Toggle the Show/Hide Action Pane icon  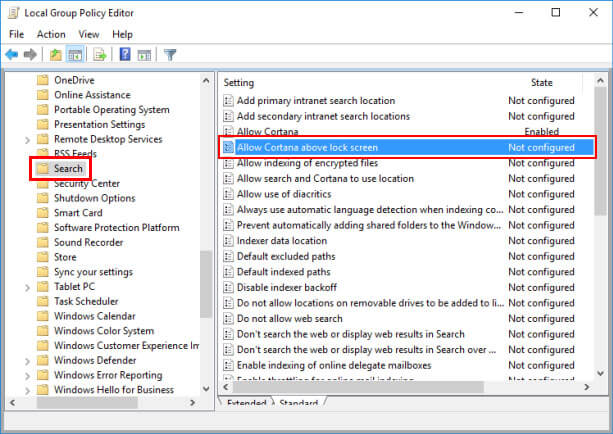[144, 54]
